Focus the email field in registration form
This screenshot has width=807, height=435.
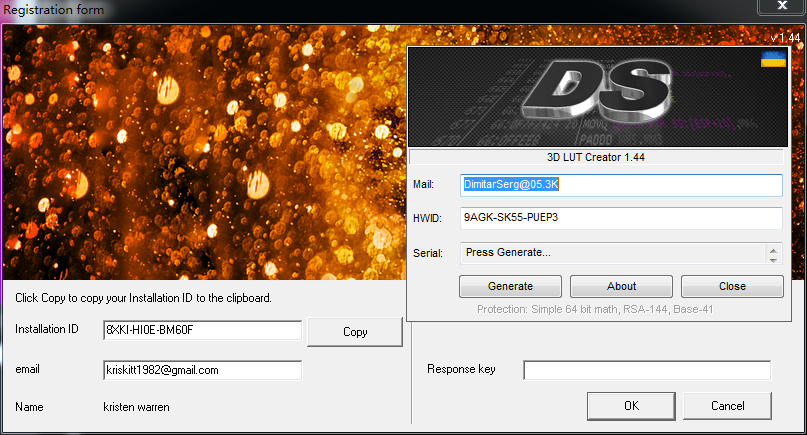point(202,370)
